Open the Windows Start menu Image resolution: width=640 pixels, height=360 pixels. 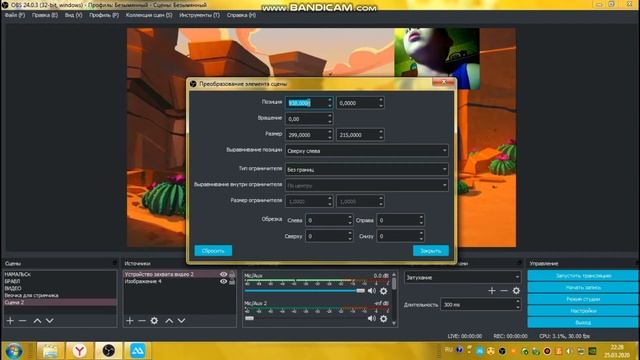point(13,351)
